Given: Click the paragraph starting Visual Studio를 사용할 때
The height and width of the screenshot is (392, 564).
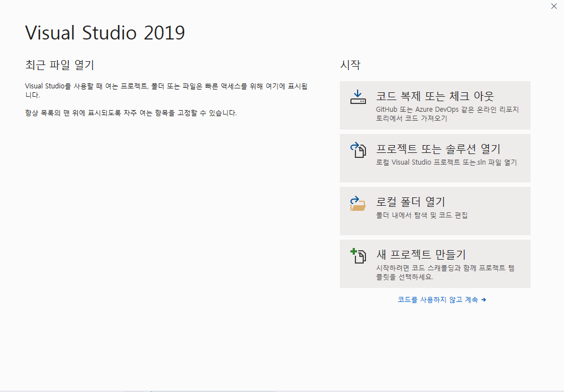Looking at the screenshot, I should pyautogui.click(x=166, y=91).
